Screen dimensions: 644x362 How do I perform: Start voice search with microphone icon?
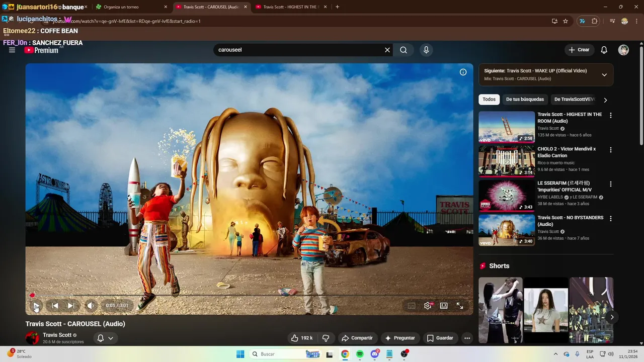(426, 50)
